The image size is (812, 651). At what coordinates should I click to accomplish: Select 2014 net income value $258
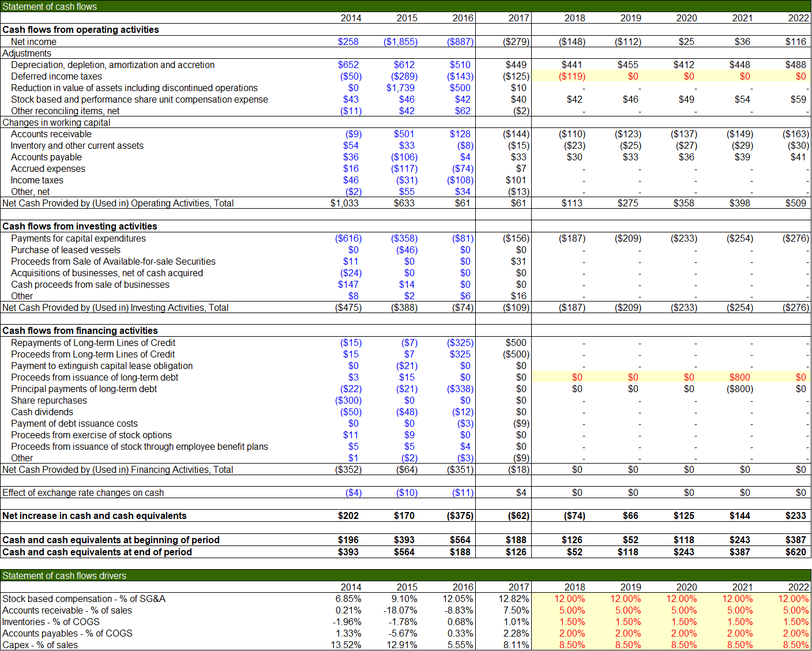coord(348,42)
